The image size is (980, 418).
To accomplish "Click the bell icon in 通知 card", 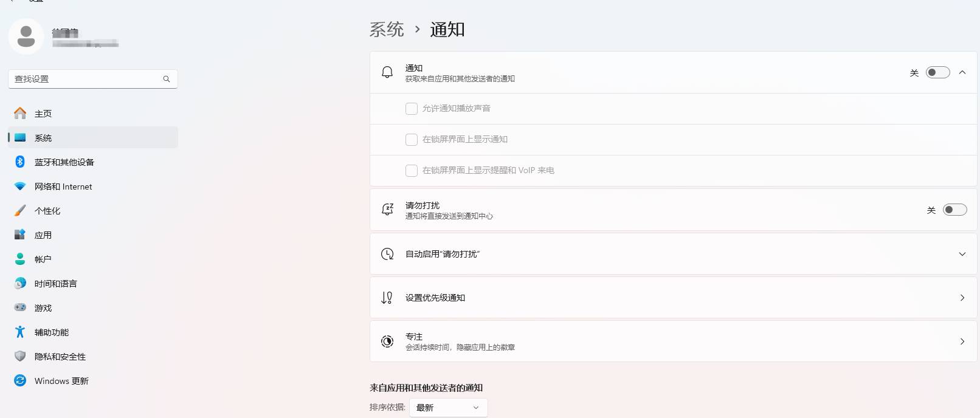I will [387, 72].
